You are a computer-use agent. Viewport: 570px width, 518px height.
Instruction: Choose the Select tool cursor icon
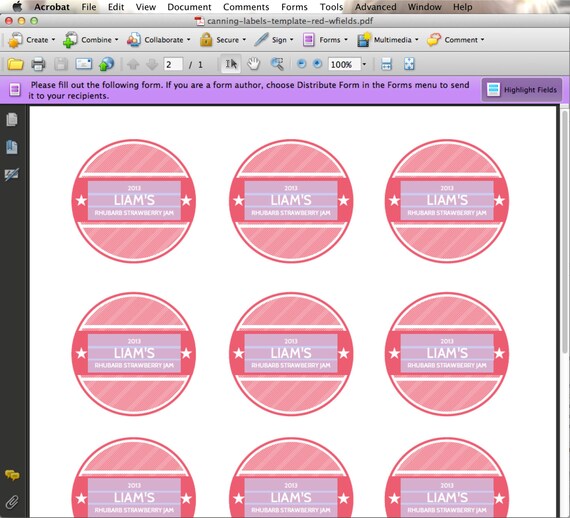[231, 64]
